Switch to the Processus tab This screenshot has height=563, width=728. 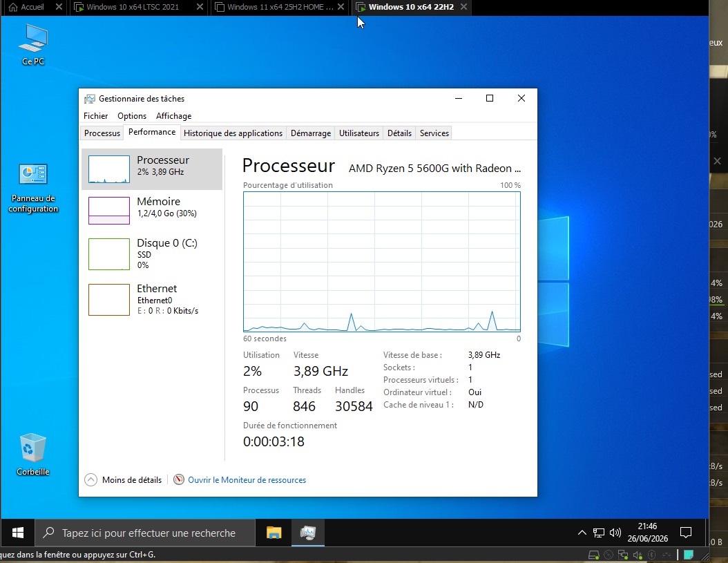click(102, 133)
